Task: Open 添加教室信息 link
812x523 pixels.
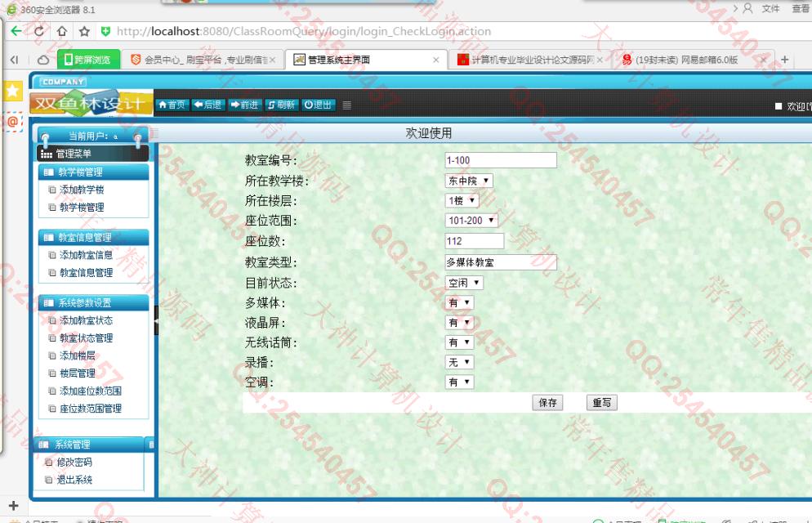Action: point(86,255)
